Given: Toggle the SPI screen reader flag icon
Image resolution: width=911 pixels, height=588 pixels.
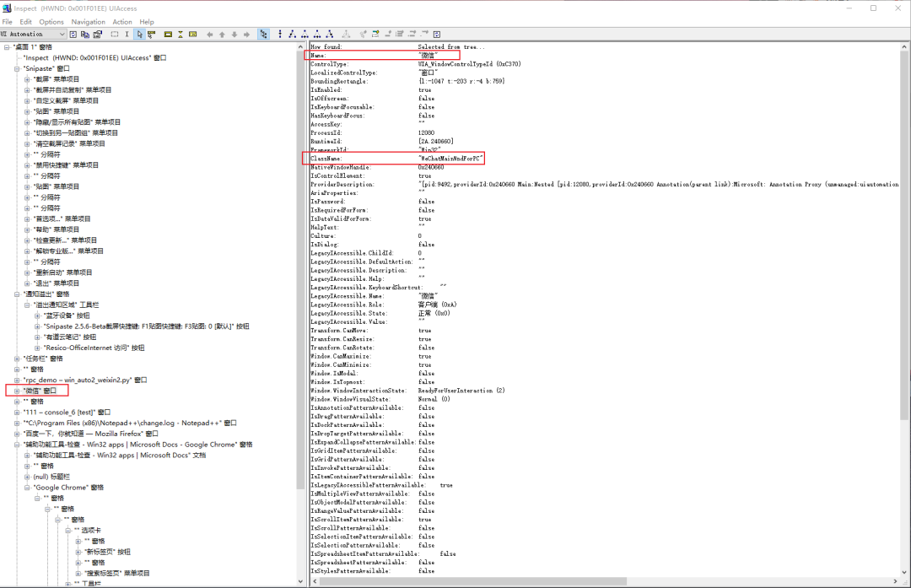Looking at the screenshot, I should point(192,34).
